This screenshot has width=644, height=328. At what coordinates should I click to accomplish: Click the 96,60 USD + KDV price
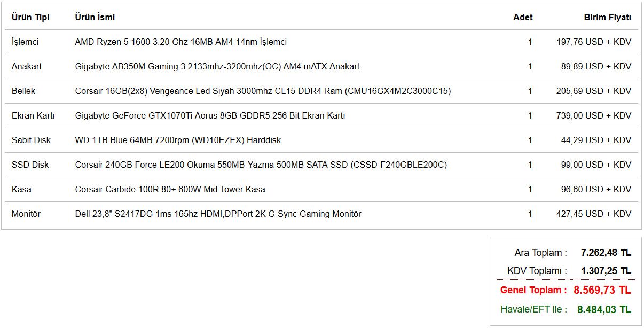(596, 189)
